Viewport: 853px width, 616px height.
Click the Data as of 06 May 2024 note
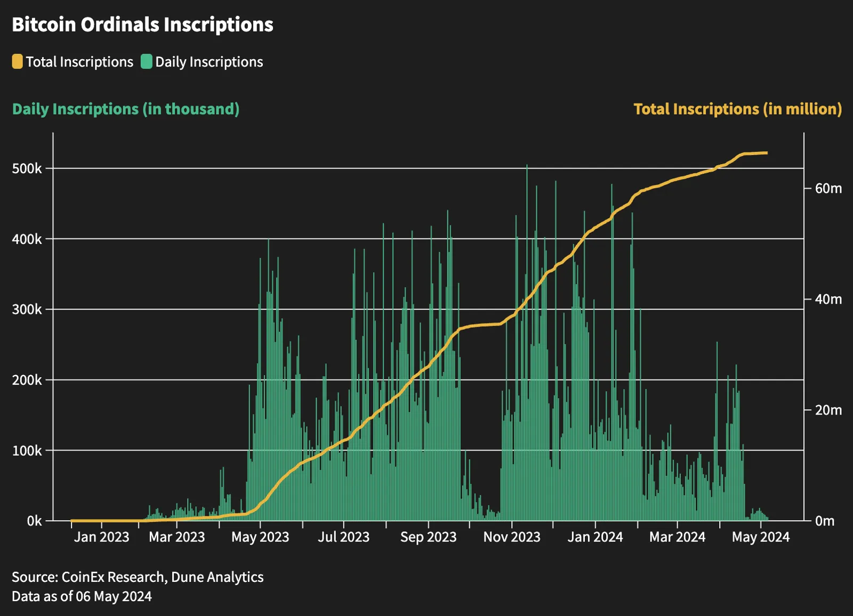coord(82,596)
